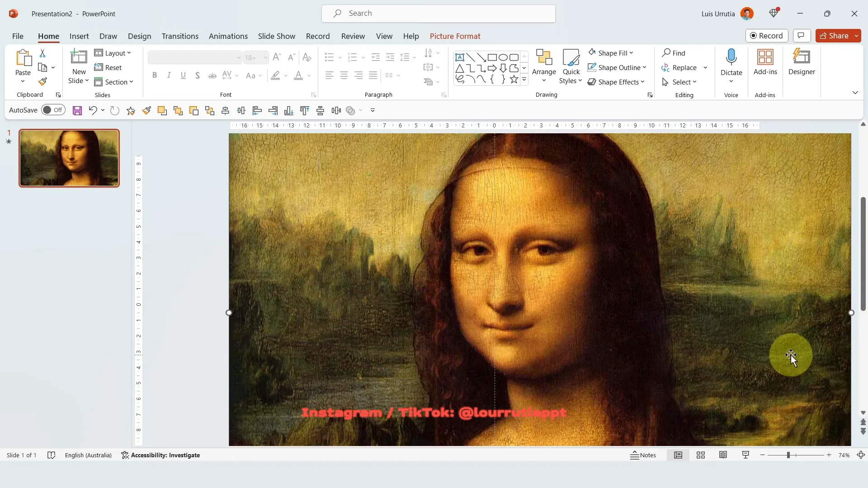Click the Reset slide button

(x=108, y=68)
